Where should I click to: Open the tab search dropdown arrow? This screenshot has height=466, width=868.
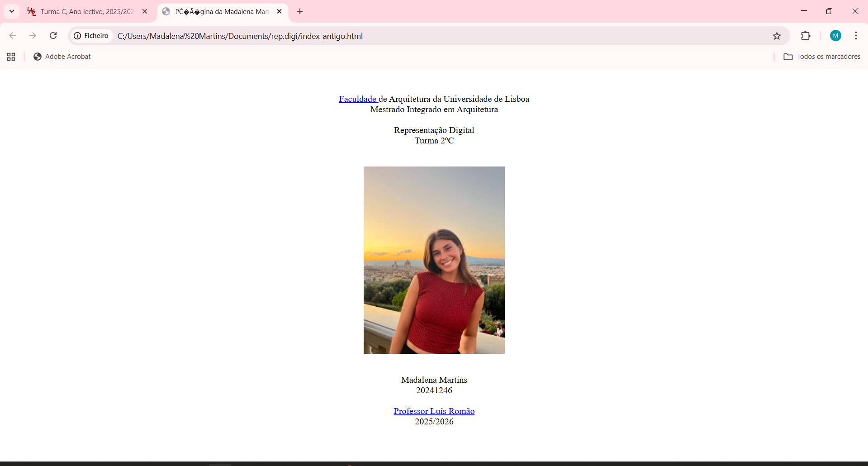12,11
